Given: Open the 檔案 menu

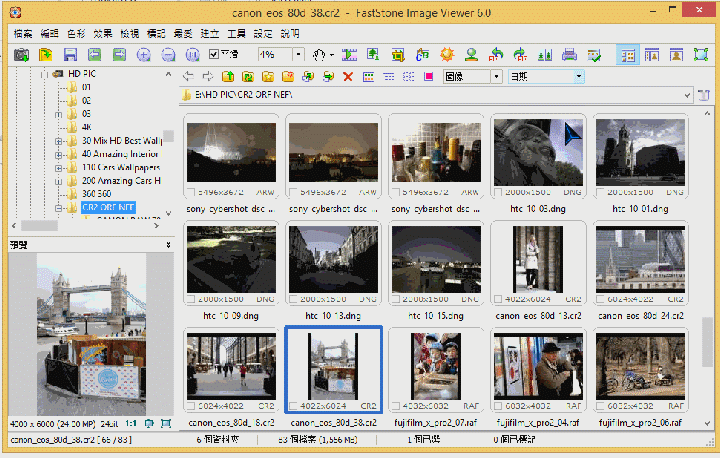Looking at the screenshot, I should point(23,34).
